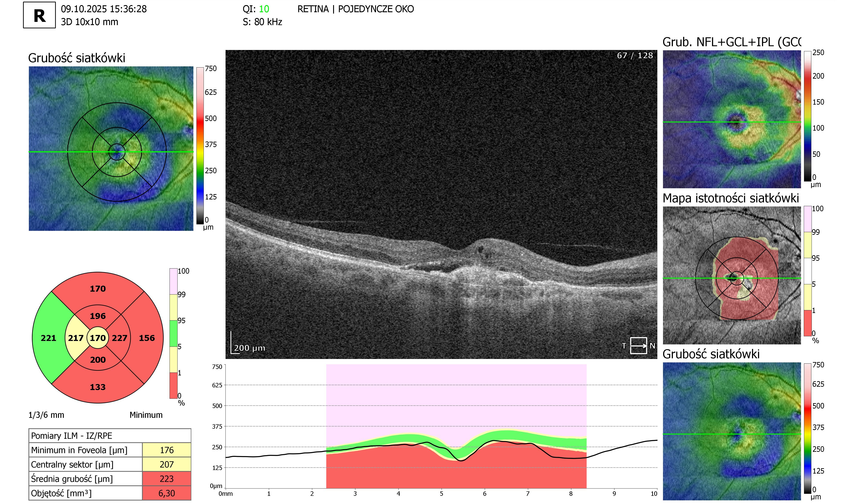Click the 1/3/6 mm grid label
The height and width of the screenshot is (504, 858).
coord(46,415)
